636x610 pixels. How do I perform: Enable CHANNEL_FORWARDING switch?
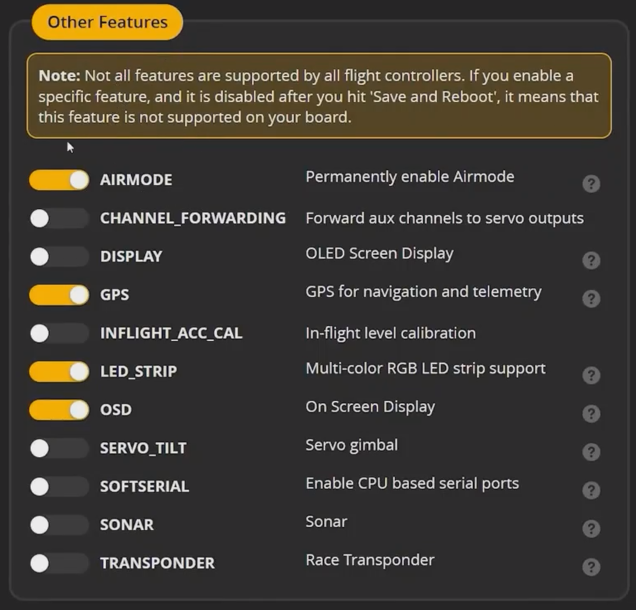(59, 218)
